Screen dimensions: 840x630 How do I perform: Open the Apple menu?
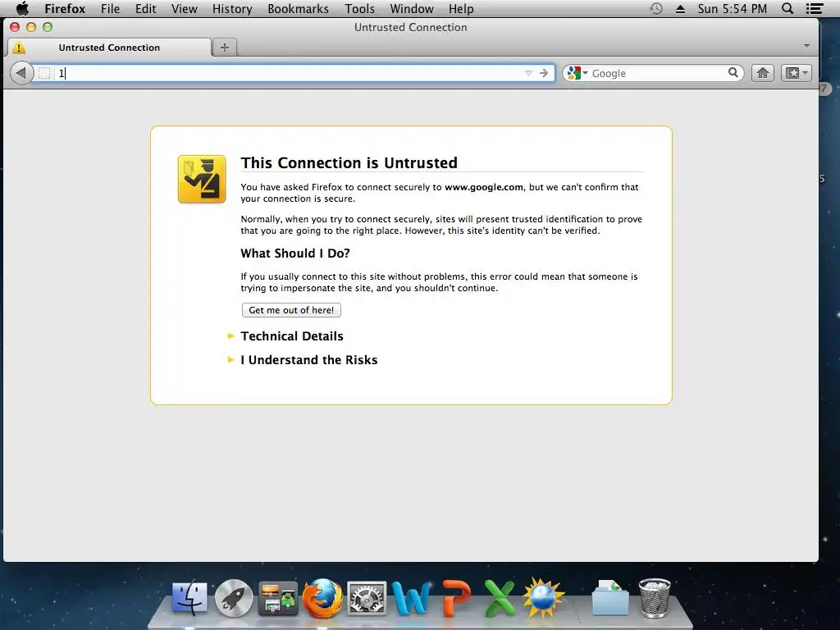22,8
